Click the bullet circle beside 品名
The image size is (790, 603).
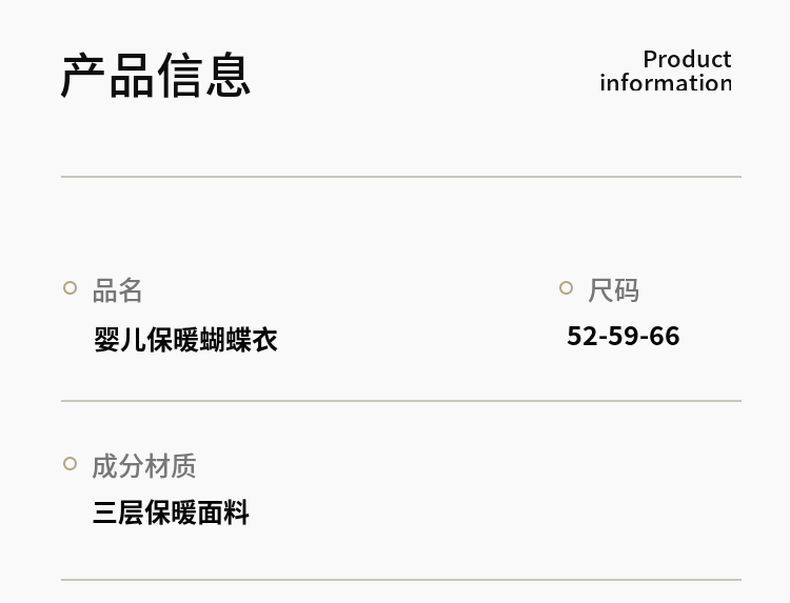coord(70,288)
